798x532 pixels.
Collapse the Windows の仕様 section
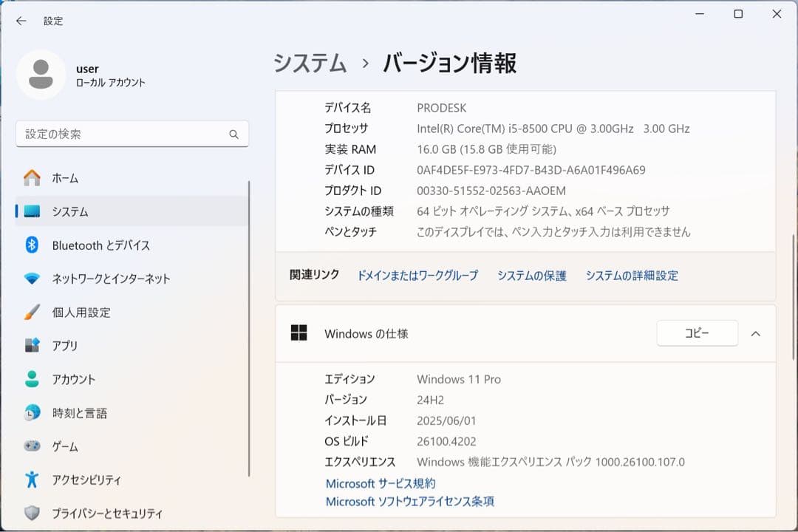[x=755, y=333]
